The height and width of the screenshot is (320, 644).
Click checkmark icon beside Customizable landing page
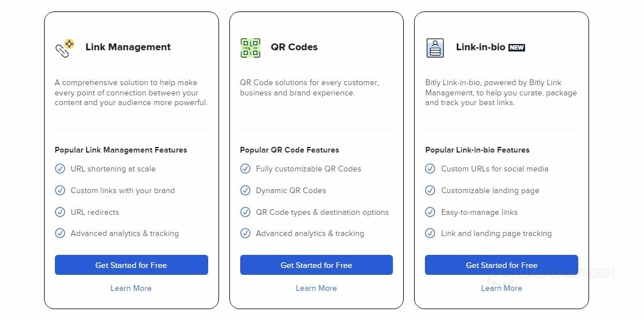431,190
